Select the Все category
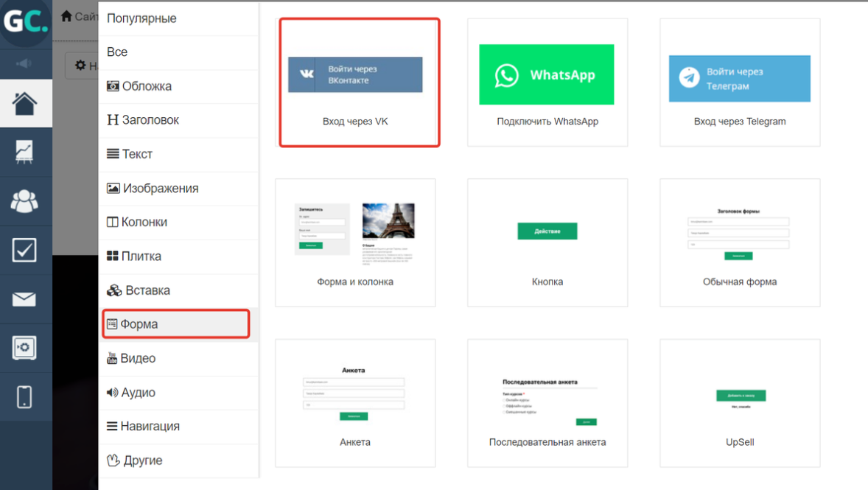 tap(178, 52)
